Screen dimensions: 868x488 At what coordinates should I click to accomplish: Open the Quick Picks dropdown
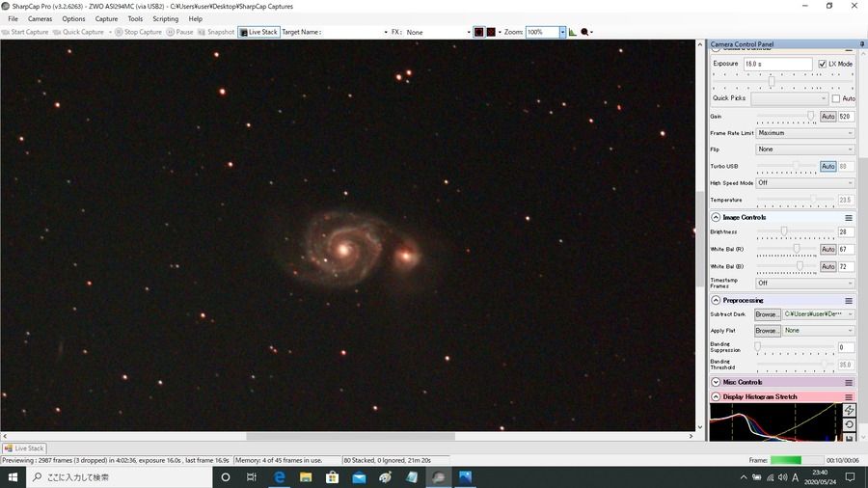(x=789, y=98)
